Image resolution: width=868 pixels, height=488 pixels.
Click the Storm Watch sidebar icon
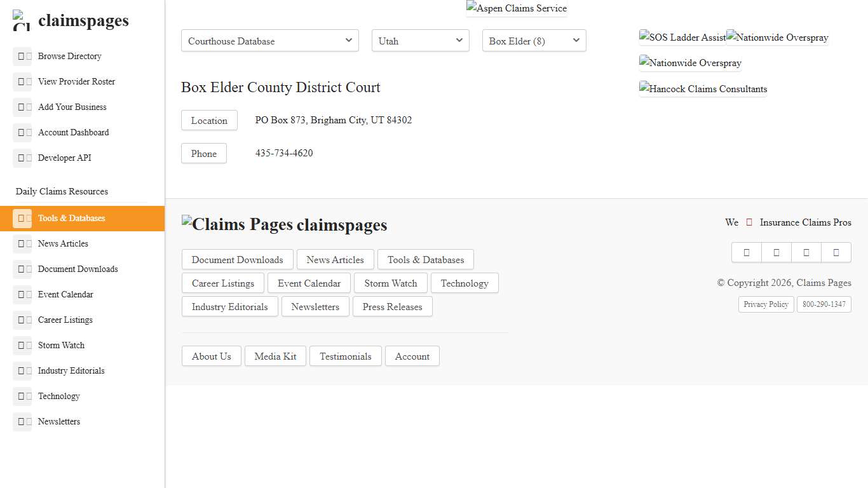point(23,345)
